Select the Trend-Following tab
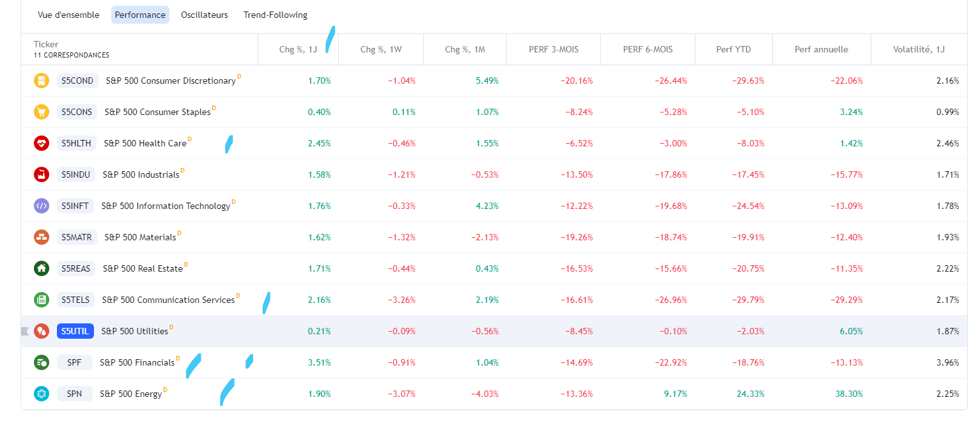 pyautogui.click(x=276, y=15)
